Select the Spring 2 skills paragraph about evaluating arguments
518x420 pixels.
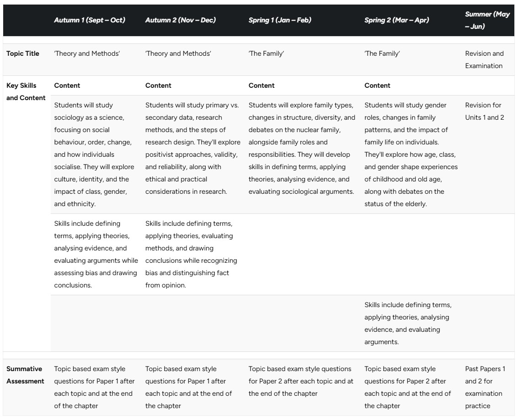click(x=408, y=323)
